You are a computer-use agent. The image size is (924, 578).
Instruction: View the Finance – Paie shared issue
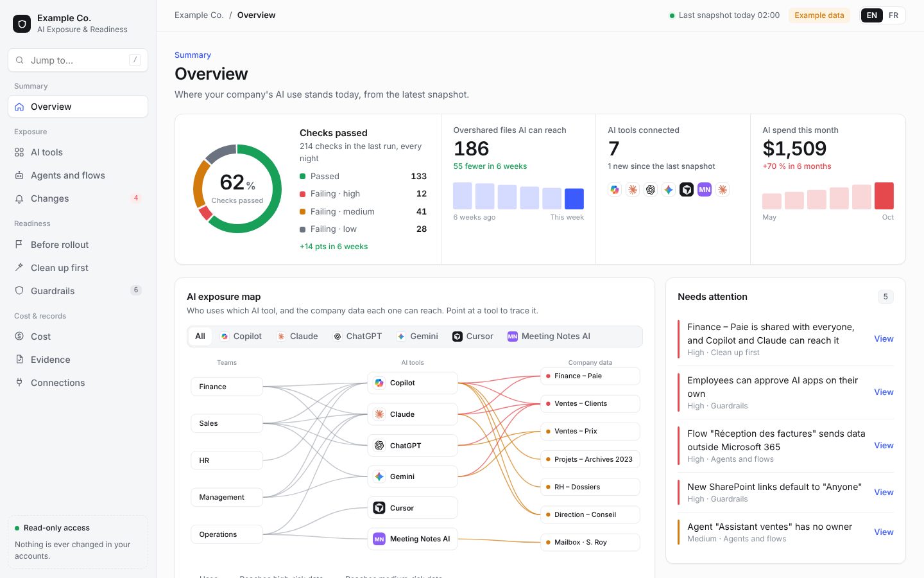pos(884,339)
